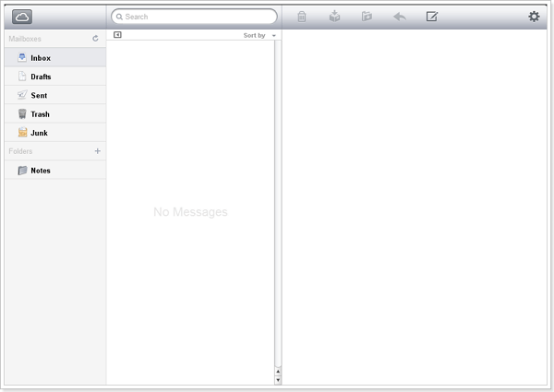Click the trash delete icon in toolbar
554x392 pixels.
tap(301, 17)
